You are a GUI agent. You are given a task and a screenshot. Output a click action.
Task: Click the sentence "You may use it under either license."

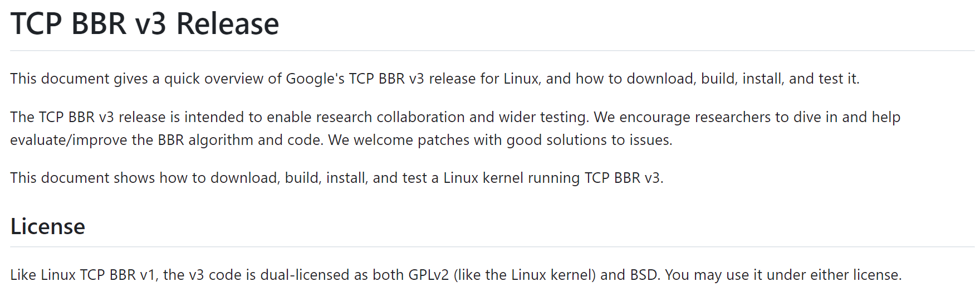click(783, 275)
